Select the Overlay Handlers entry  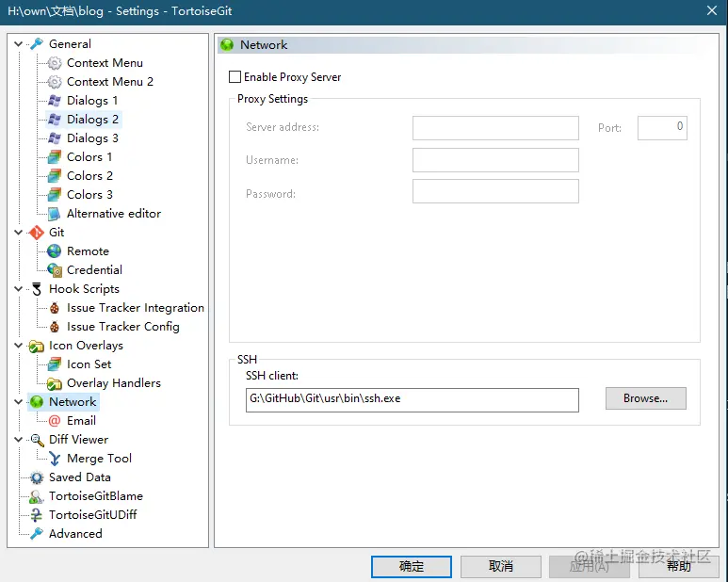114,383
